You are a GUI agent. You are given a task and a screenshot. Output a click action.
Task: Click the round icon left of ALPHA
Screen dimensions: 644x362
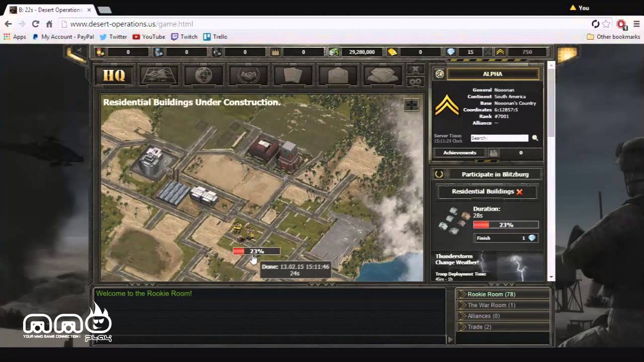[440, 74]
